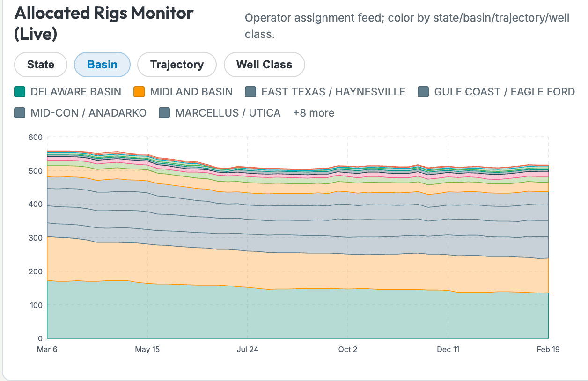This screenshot has width=588, height=381.
Task: Switch to the Trajectory tab
Action: [x=177, y=65]
